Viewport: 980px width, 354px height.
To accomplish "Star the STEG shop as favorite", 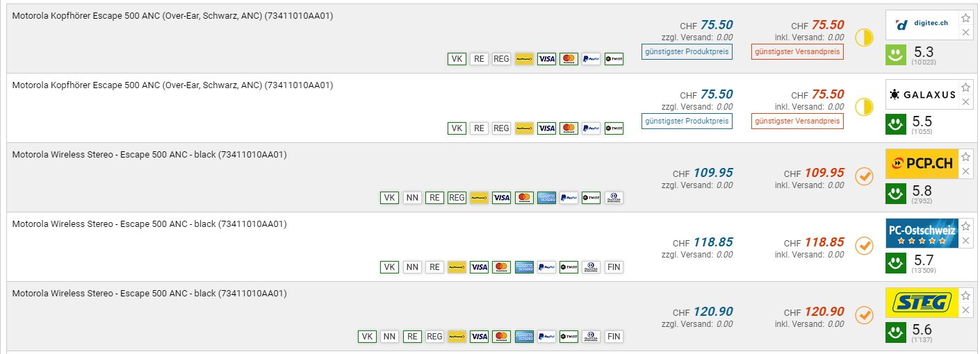I will 965,296.
